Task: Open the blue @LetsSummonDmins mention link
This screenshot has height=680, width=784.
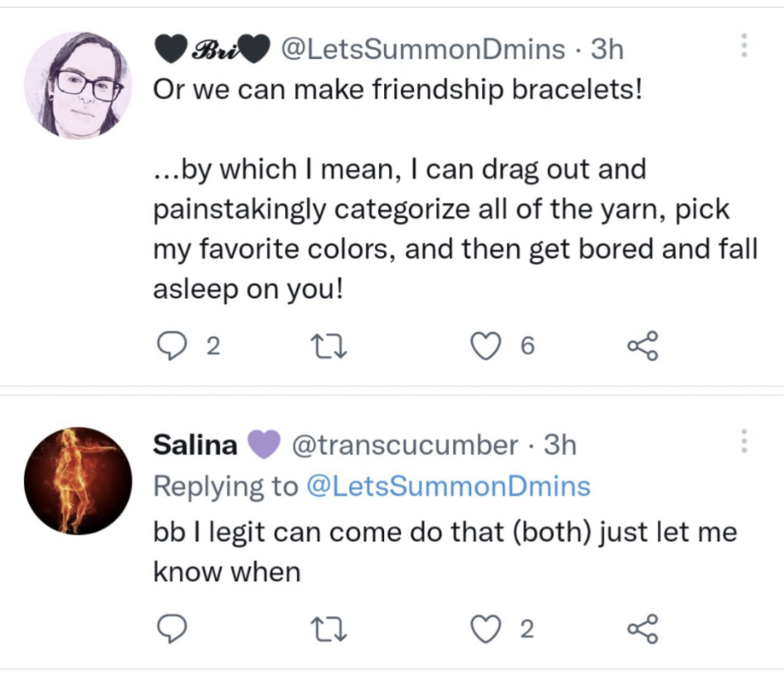Action: (x=448, y=486)
